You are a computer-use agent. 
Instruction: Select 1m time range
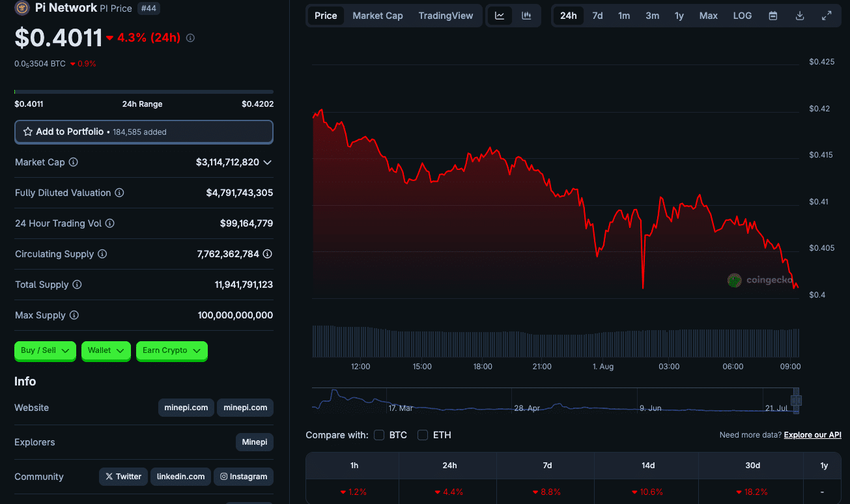point(624,16)
